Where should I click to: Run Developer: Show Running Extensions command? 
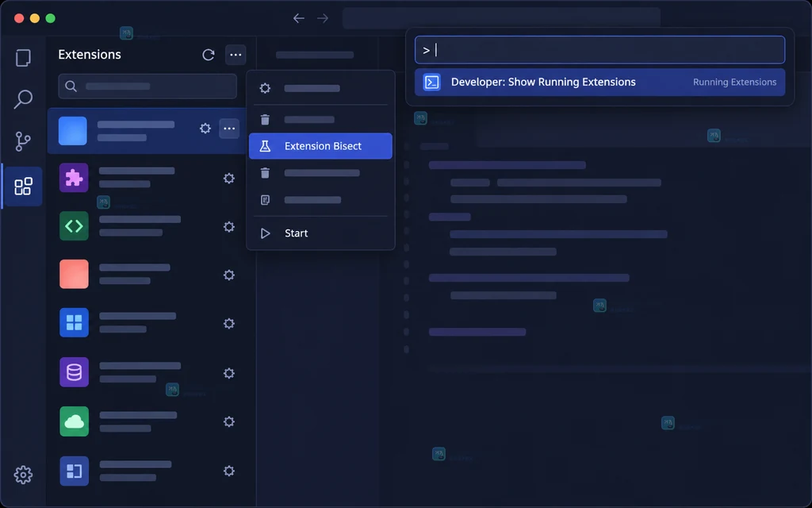[599, 83]
